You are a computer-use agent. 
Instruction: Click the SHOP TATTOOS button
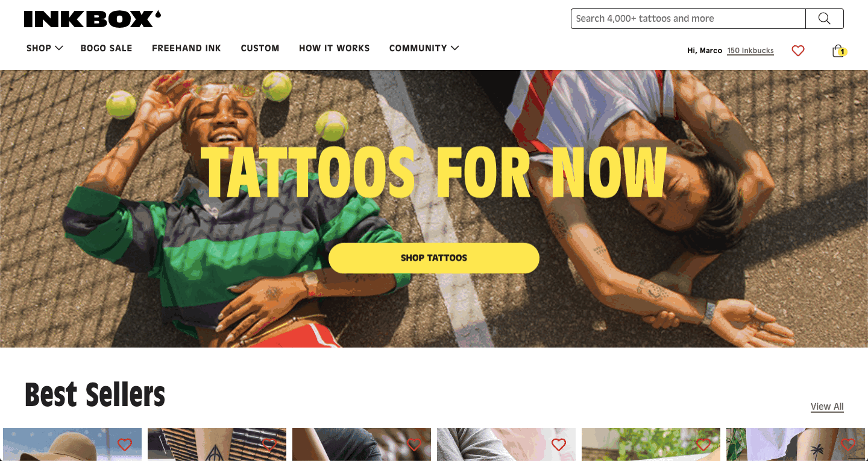pos(434,258)
